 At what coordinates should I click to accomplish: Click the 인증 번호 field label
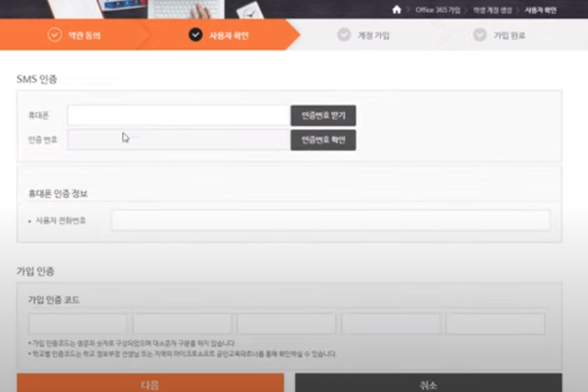[43, 140]
